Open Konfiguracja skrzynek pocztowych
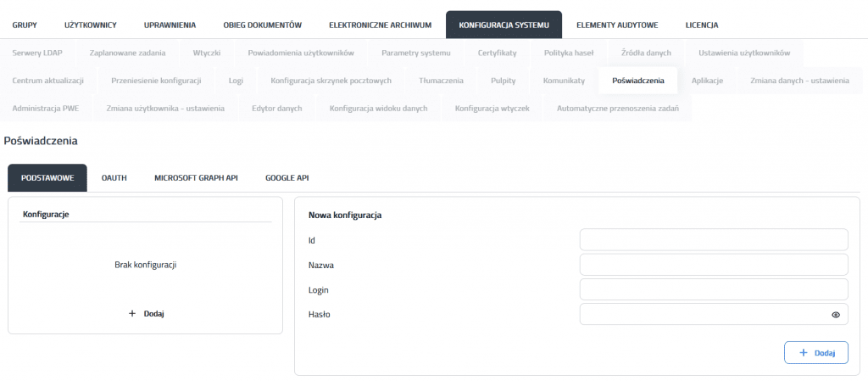 click(x=331, y=81)
